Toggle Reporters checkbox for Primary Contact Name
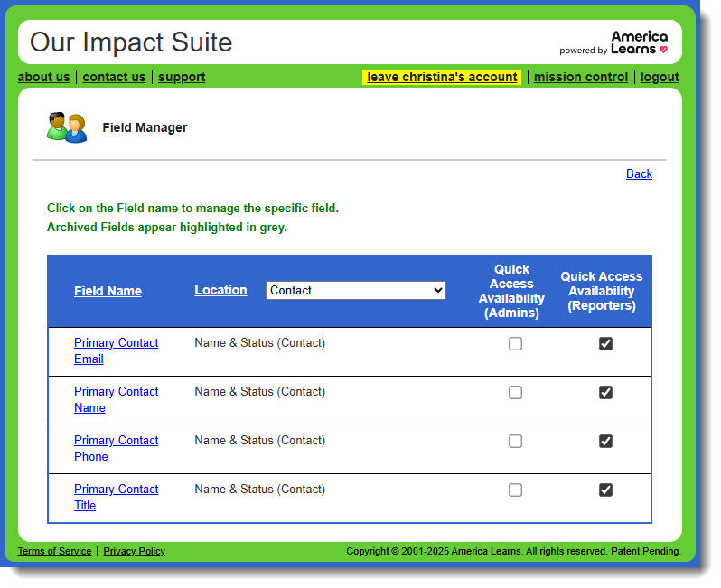 (x=605, y=392)
